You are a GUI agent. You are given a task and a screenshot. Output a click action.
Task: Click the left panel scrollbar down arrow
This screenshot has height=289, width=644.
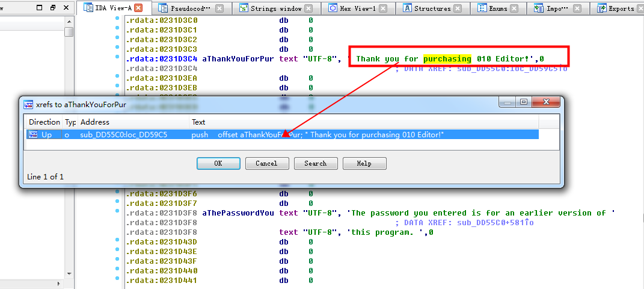(x=69, y=273)
